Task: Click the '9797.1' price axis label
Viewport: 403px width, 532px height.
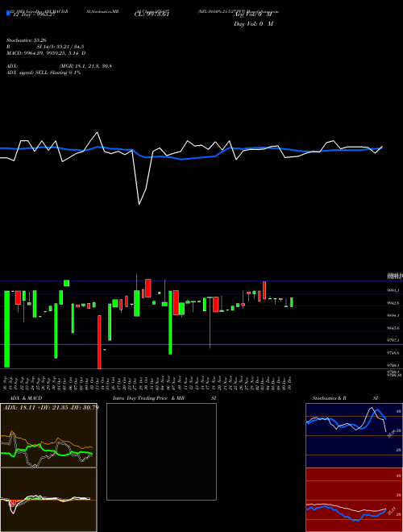Action: pos(394,340)
